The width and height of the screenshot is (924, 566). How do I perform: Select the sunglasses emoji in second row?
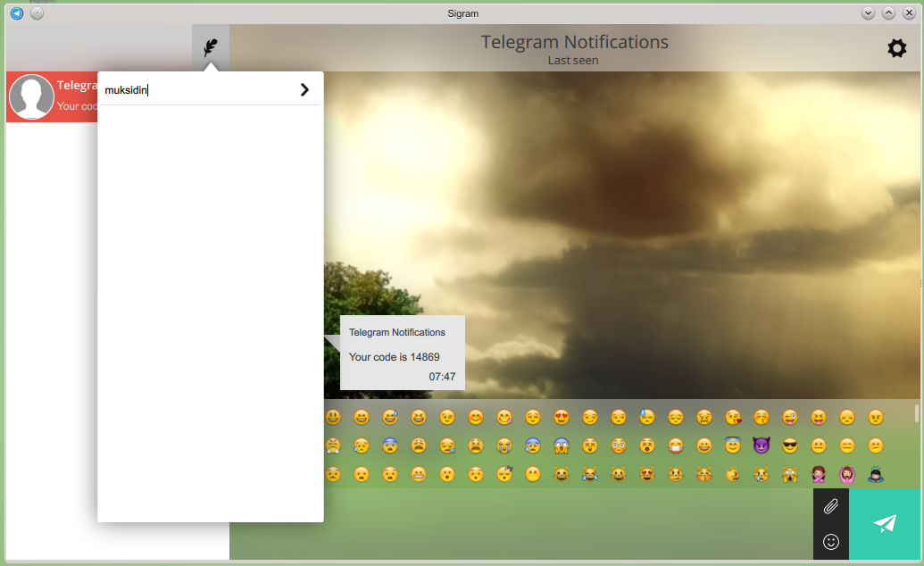point(788,445)
